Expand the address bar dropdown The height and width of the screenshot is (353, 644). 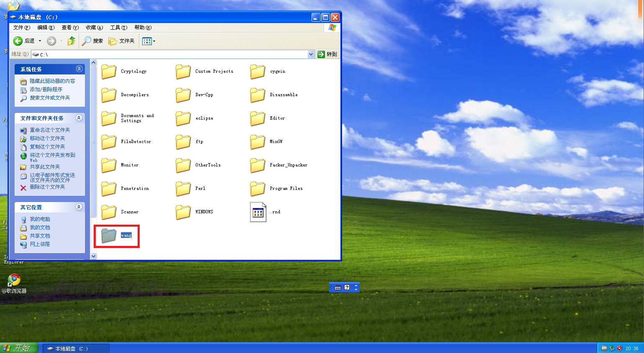click(311, 54)
